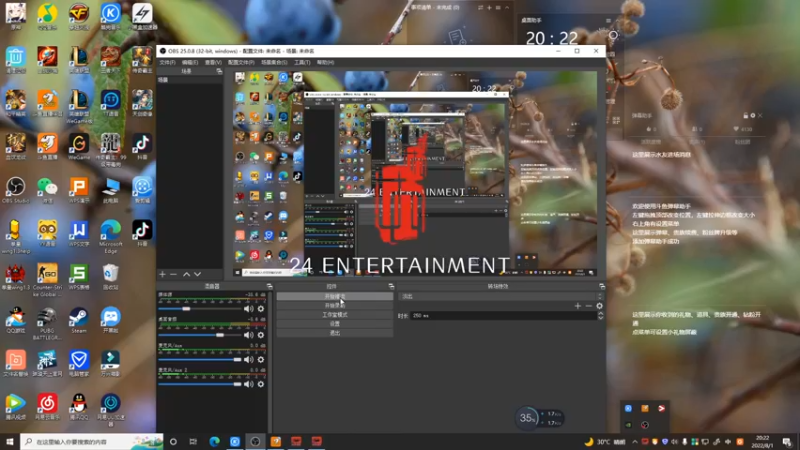The image size is (800, 450).
Task: Open the notification center on the taskbar
Action: click(787, 442)
